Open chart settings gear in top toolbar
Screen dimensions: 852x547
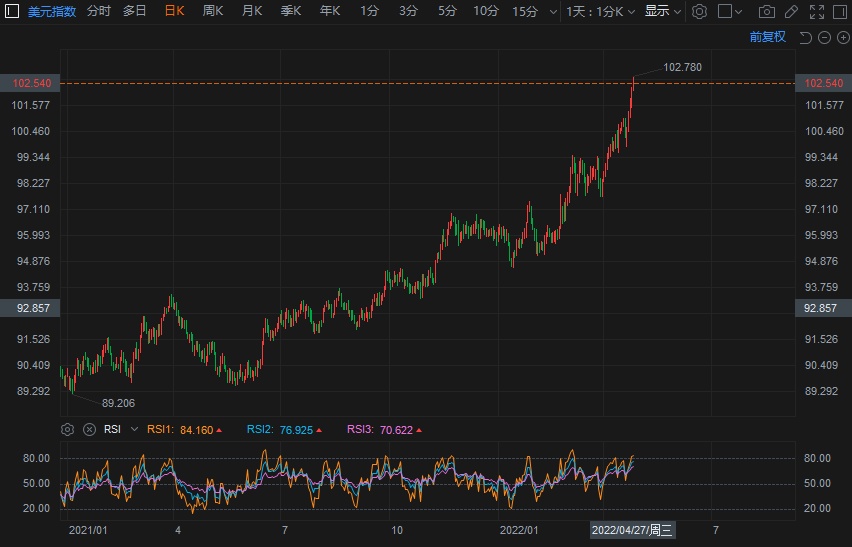pos(700,12)
